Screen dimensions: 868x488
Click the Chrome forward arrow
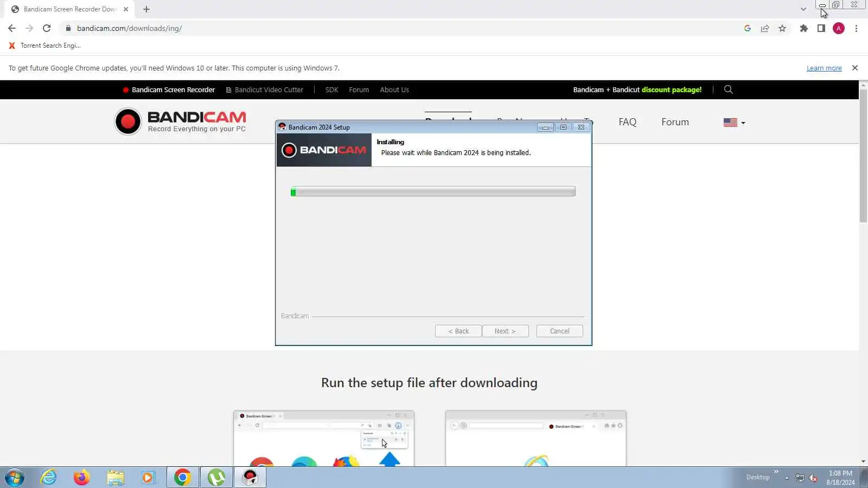click(x=29, y=28)
